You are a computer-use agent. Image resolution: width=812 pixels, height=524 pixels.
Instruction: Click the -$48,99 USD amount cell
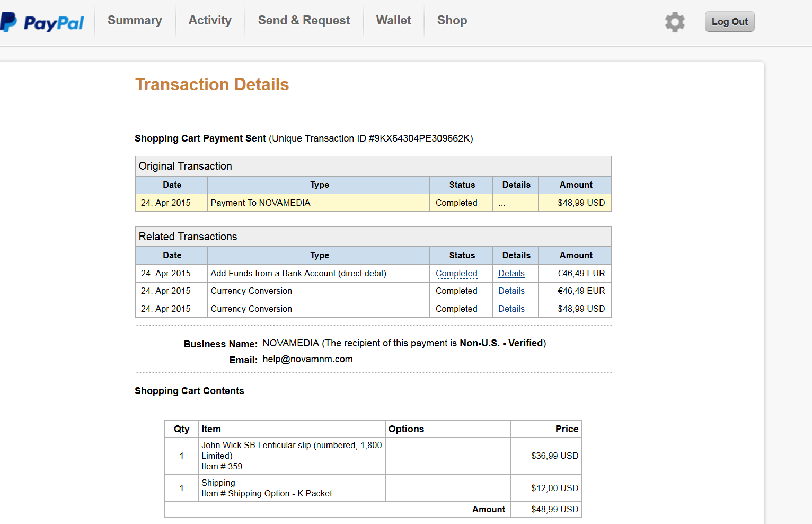pyautogui.click(x=575, y=203)
